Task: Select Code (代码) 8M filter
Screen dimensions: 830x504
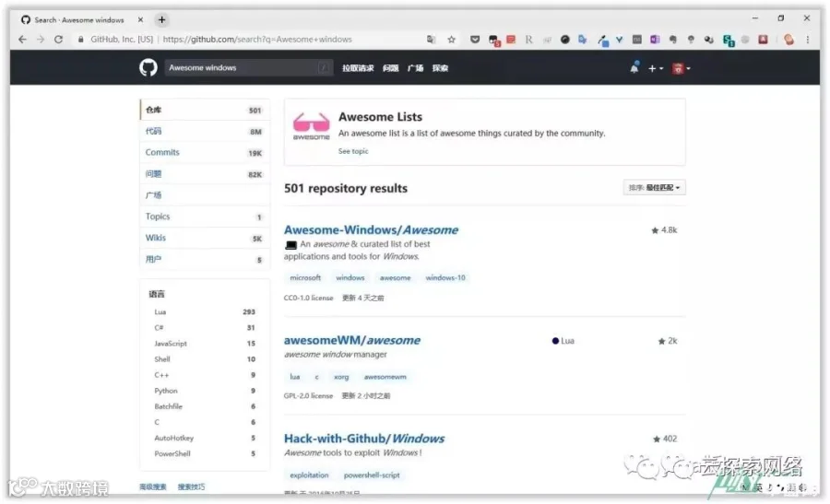Action: click(205, 131)
